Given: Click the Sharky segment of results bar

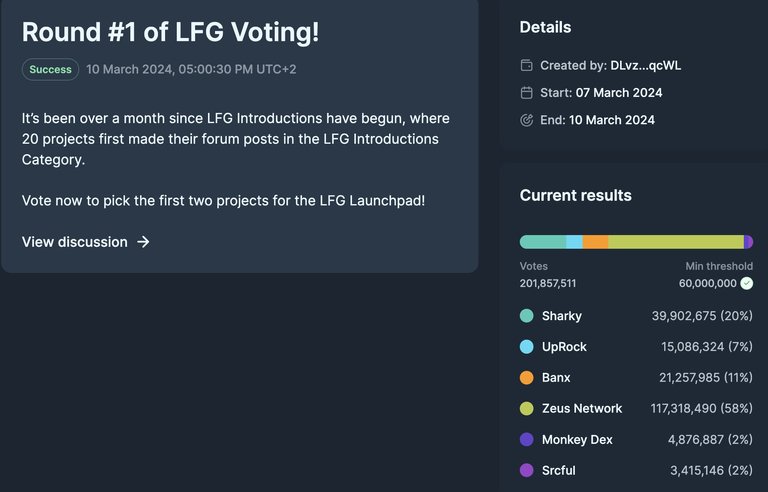Looking at the screenshot, I should pos(543,242).
